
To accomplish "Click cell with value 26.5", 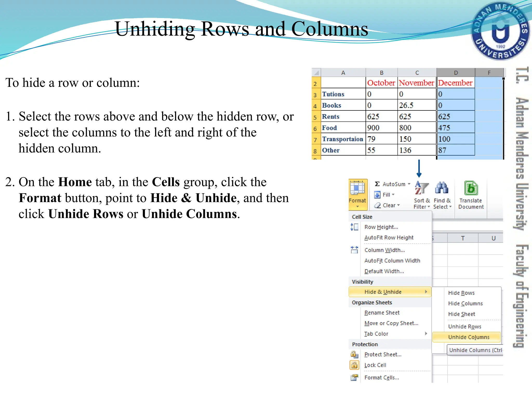I will pyautogui.click(x=417, y=105).
